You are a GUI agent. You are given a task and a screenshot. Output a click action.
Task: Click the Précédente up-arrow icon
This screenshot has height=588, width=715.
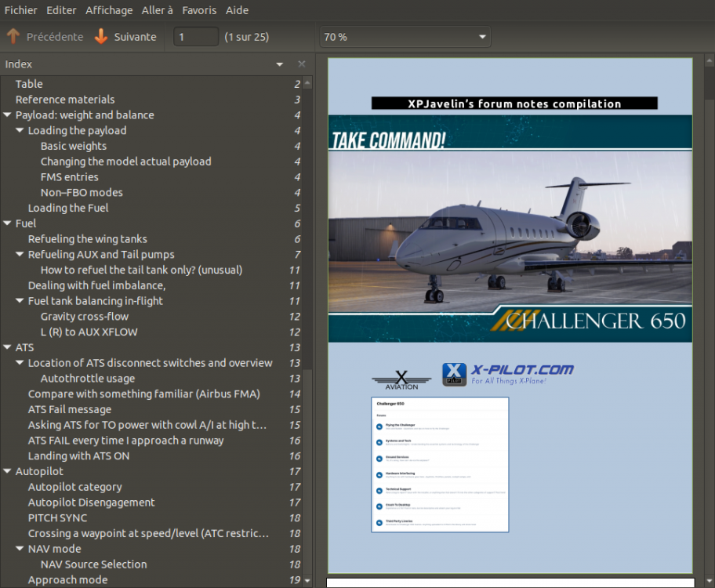[13, 37]
